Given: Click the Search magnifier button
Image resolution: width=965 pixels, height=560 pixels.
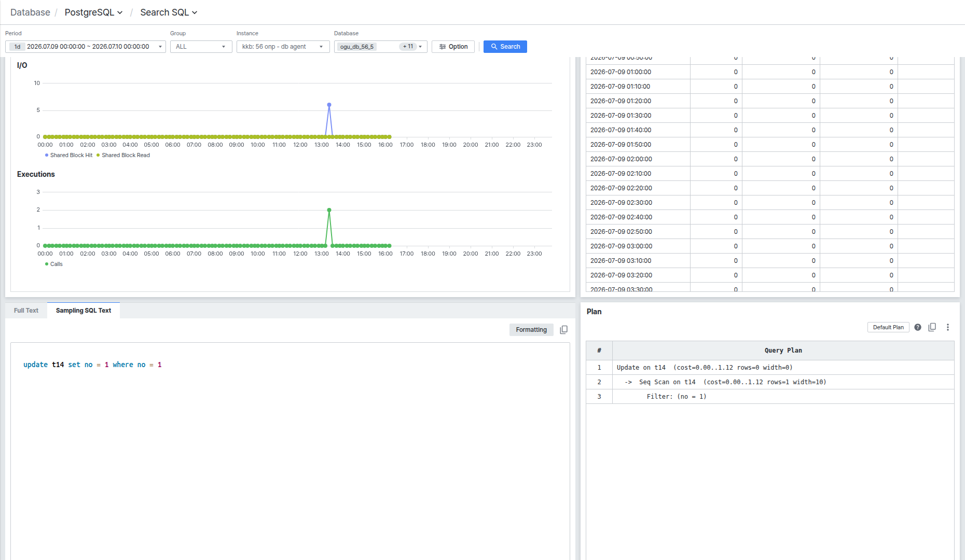Looking at the screenshot, I should click(x=505, y=47).
